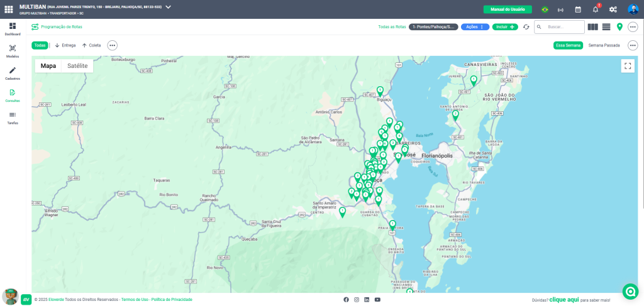
Task: Toggle the Coleta filter
Action: pyautogui.click(x=91, y=45)
